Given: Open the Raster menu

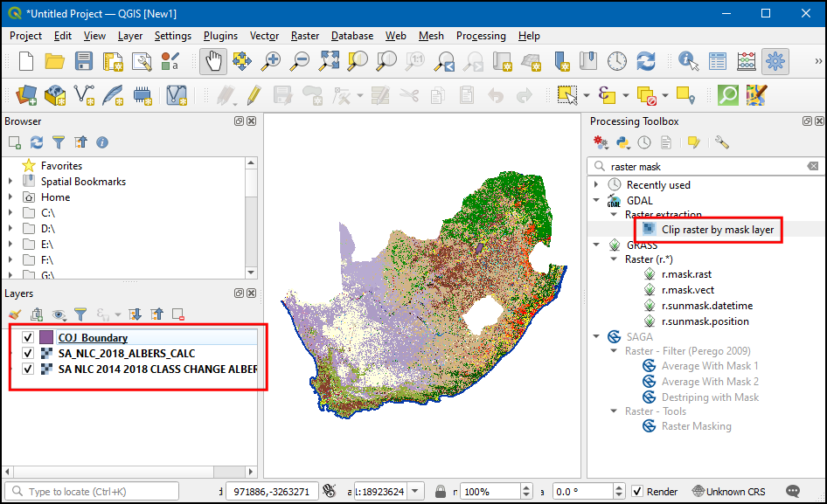Looking at the screenshot, I should tap(305, 36).
